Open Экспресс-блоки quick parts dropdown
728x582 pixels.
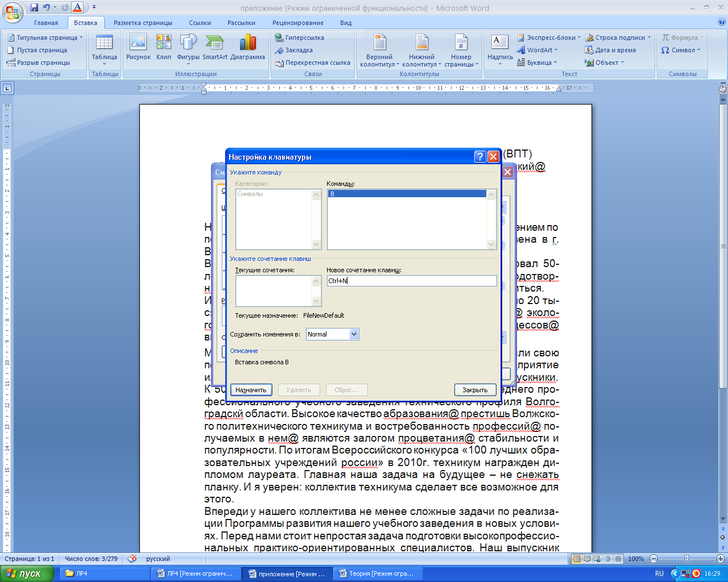click(x=549, y=38)
